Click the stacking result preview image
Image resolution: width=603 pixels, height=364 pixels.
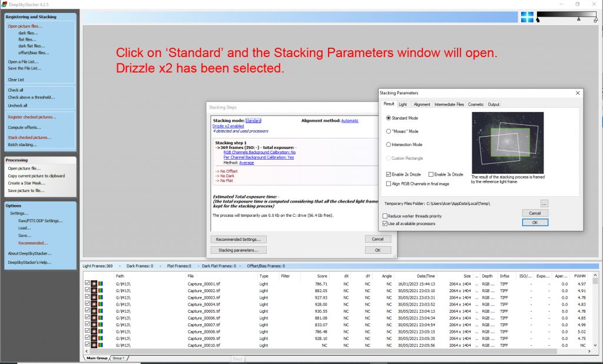pos(508,143)
